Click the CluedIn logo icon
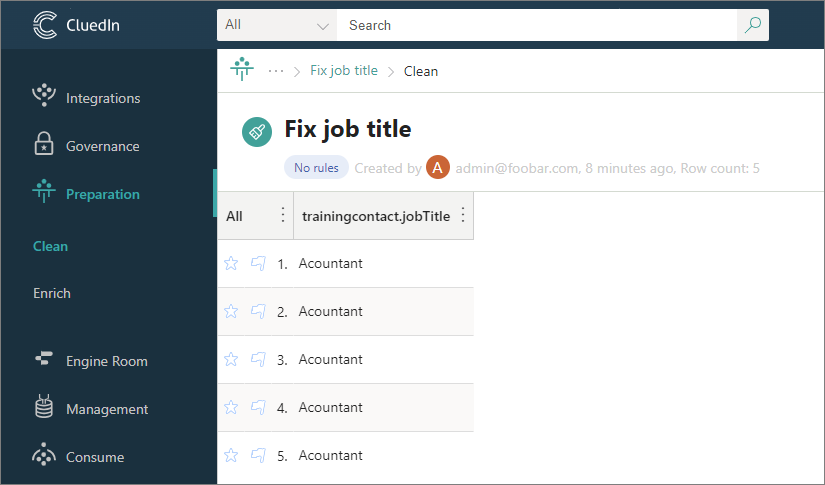This screenshot has width=825, height=485. 46,25
